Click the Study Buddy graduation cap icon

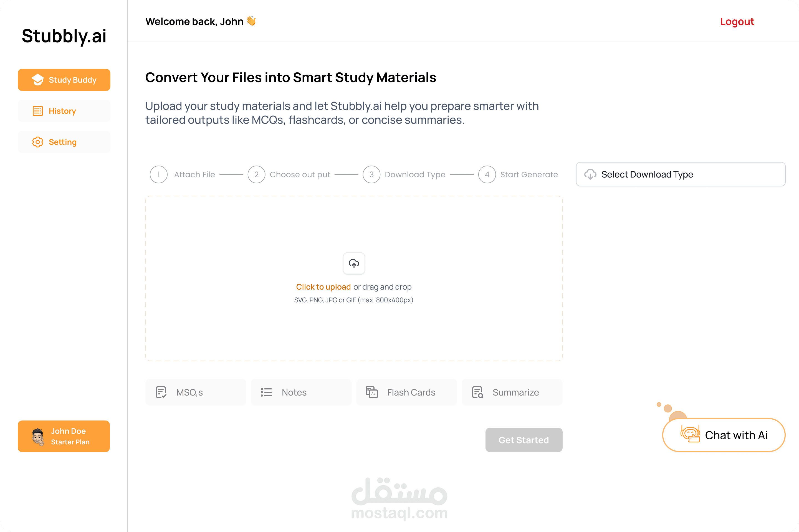37,80
